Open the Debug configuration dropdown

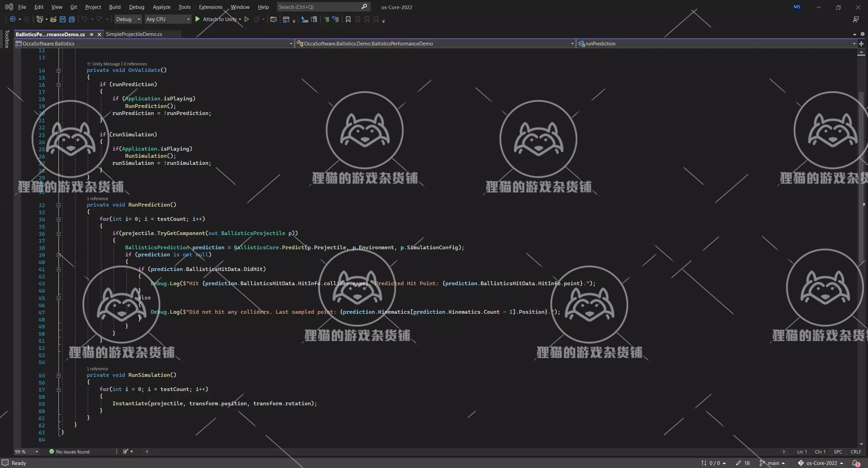128,19
